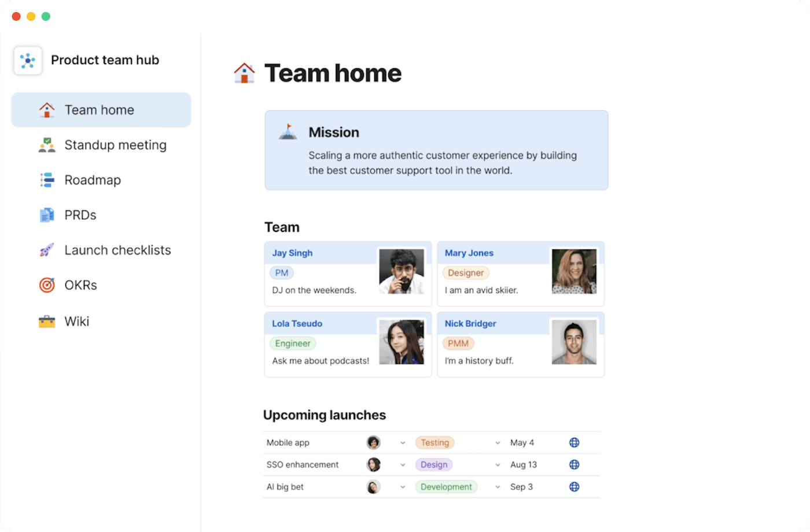Click the orange Testing status tag
The height and width of the screenshot is (532, 810).
point(435,443)
